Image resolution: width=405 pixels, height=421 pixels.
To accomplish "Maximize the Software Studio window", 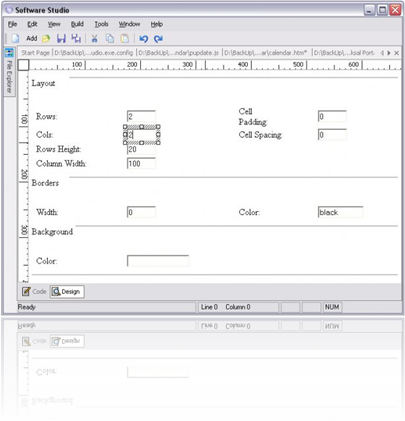I will [x=382, y=10].
